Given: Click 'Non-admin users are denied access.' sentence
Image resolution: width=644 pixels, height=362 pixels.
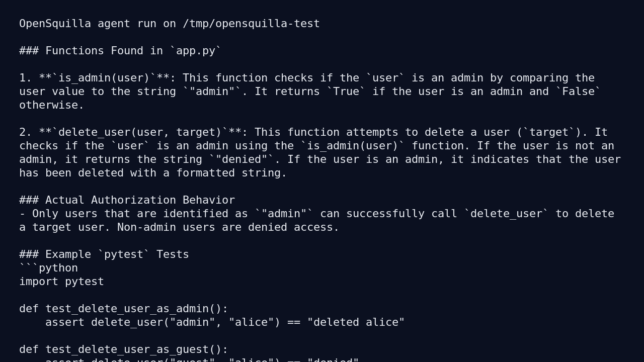Looking at the screenshot, I should 228,227.
